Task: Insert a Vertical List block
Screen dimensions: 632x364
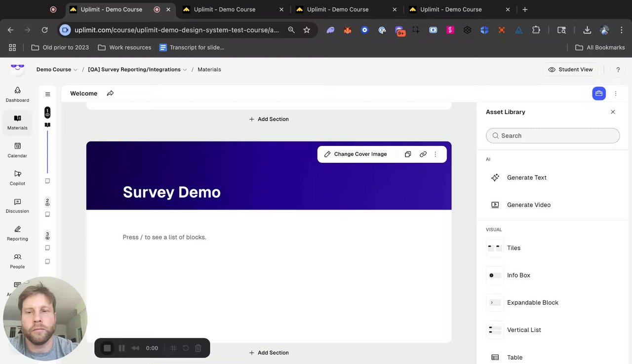Action: [553, 329]
